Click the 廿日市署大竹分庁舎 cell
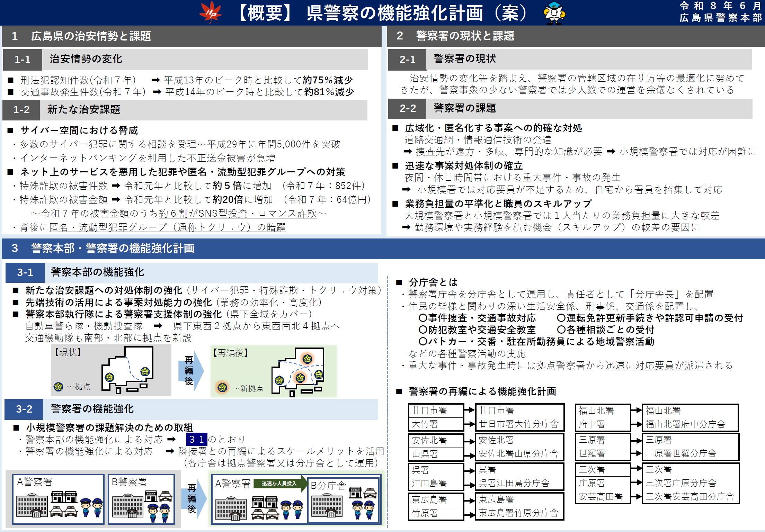 tap(519, 424)
